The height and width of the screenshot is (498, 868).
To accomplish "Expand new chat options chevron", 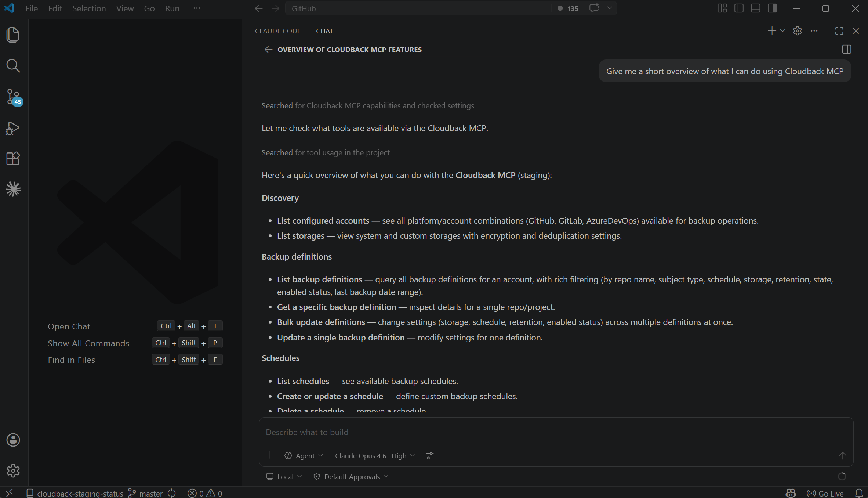I will pyautogui.click(x=782, y=31).
